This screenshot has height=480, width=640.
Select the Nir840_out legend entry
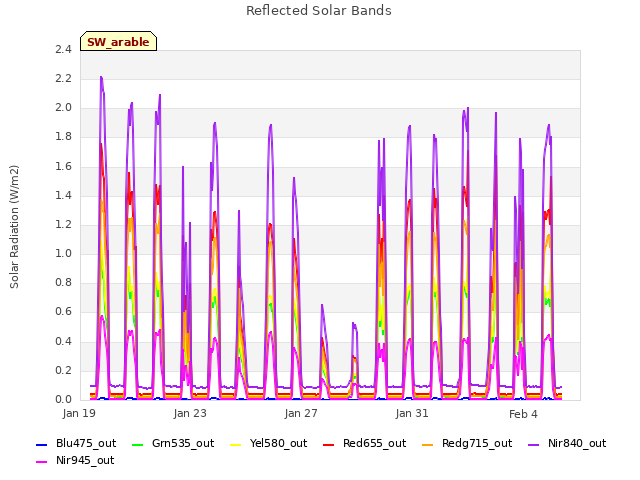(567, 443)
